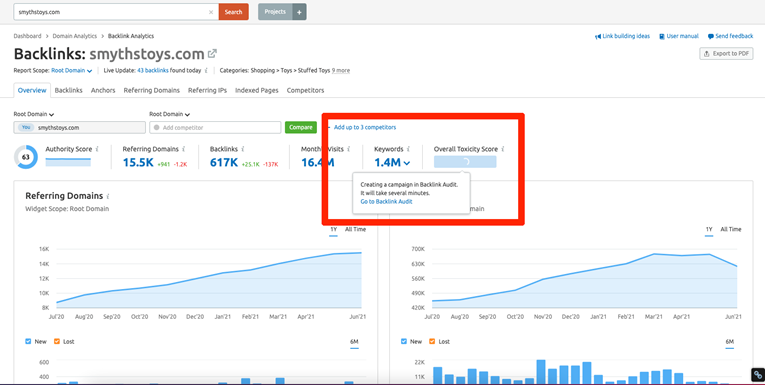Viewport: 765px width, 385px height.
Task: Toggle the Lost checkbox under Referring Domains chart
Action: pos(57,342)
